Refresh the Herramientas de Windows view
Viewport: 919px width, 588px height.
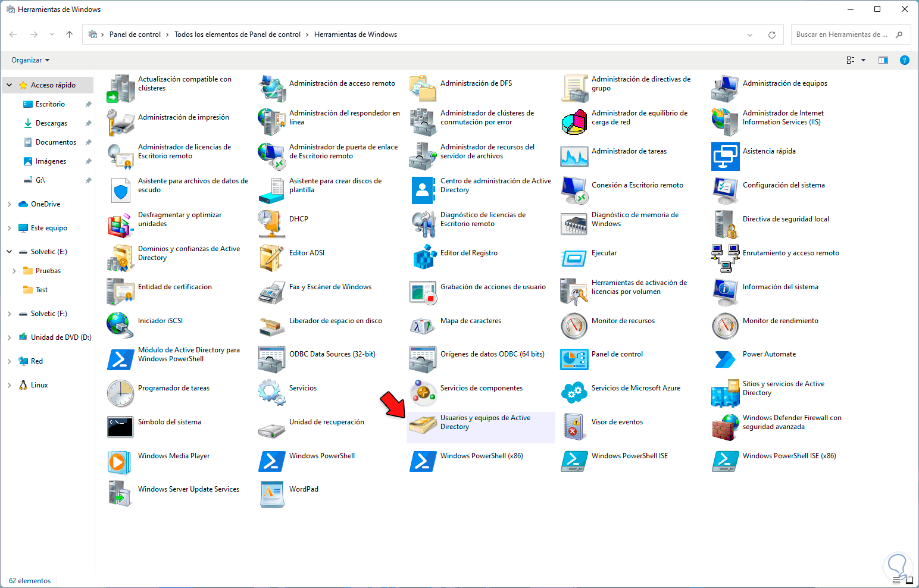(x=772, y=35)
